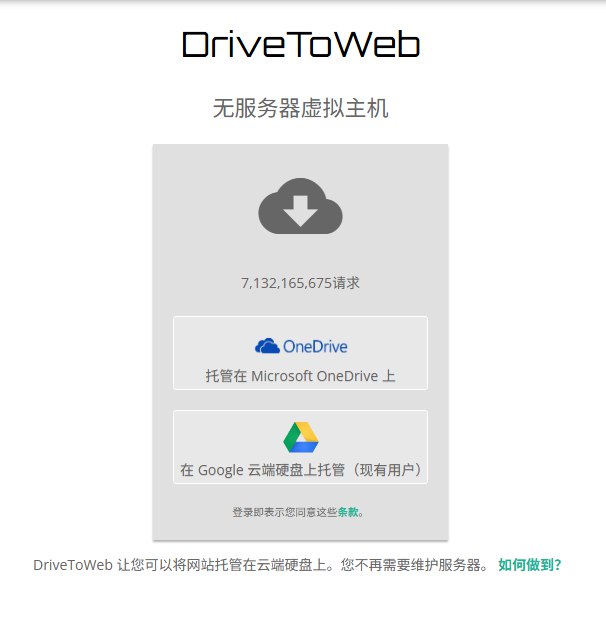Open the 条款 terms link
Image resolution: width=606 pixels, height=640 pixels.
click(x=348, y=512)
